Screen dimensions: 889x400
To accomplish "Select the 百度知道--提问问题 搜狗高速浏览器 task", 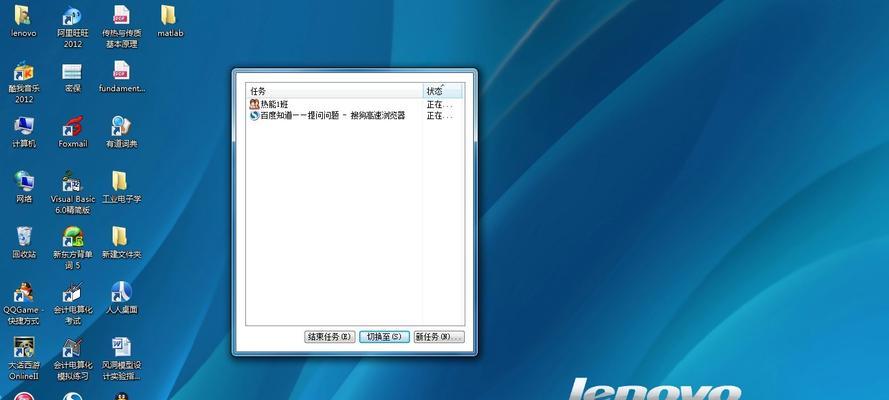I will coord(335,116).
